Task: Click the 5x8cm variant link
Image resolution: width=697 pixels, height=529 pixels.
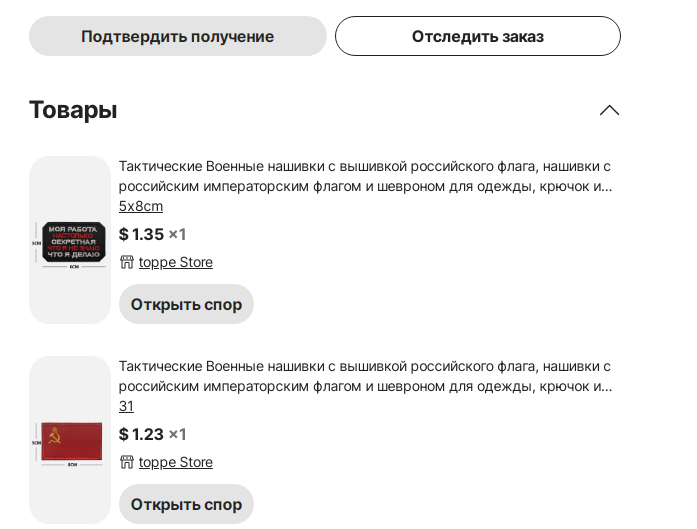Action: click(141, 206)
